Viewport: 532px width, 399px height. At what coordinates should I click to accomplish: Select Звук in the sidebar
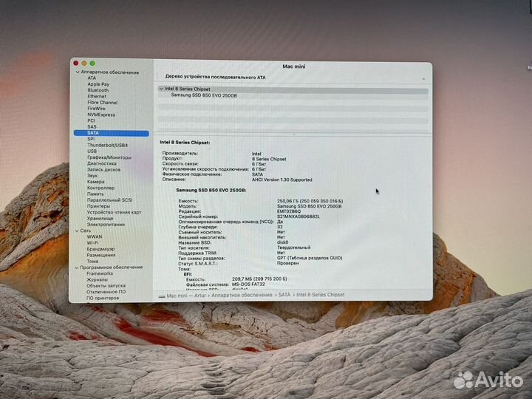tap(92, 176)
